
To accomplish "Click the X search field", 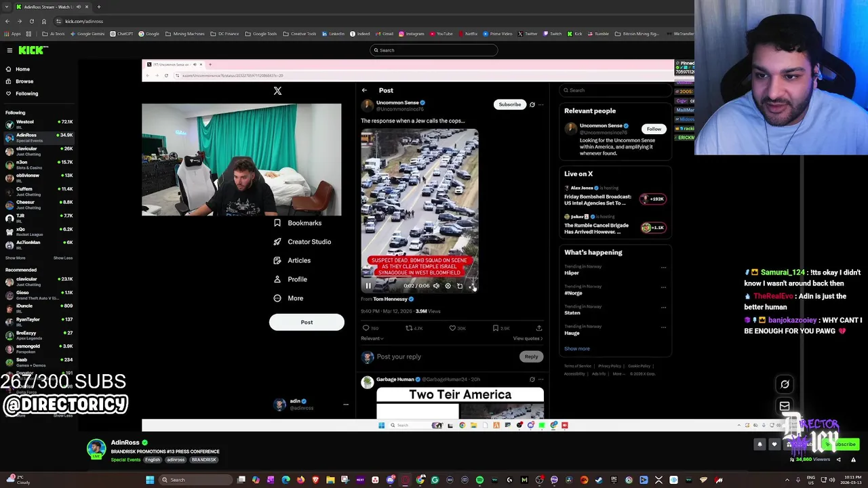I will [615, 90].
